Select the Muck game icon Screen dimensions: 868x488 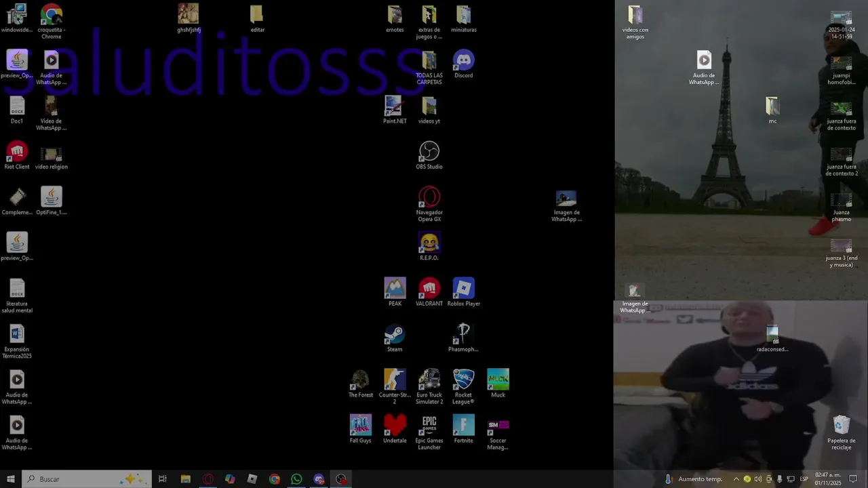(498, 384)
